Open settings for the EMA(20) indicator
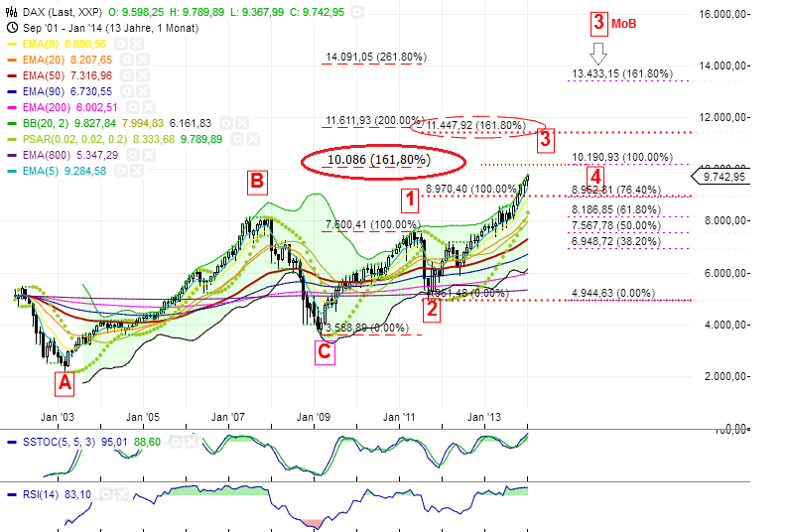The image size is (787, 532). [x=127, y=60]
